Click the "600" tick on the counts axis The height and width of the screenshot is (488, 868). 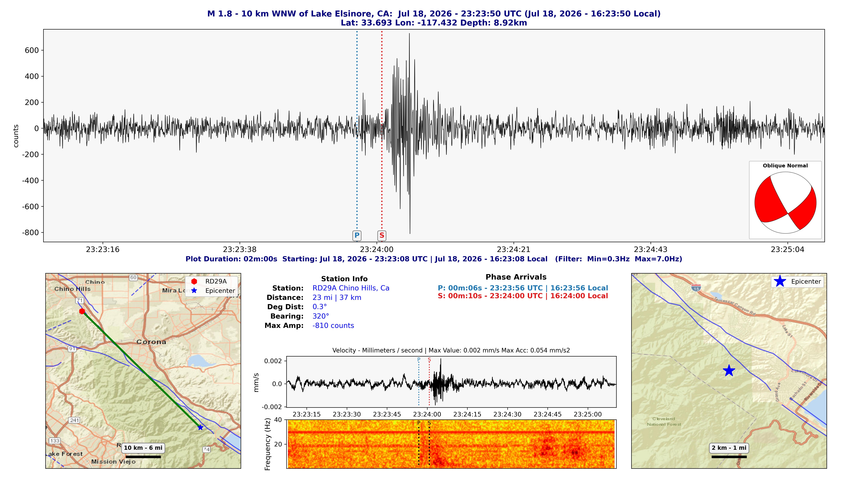click(x=32, y=50)
